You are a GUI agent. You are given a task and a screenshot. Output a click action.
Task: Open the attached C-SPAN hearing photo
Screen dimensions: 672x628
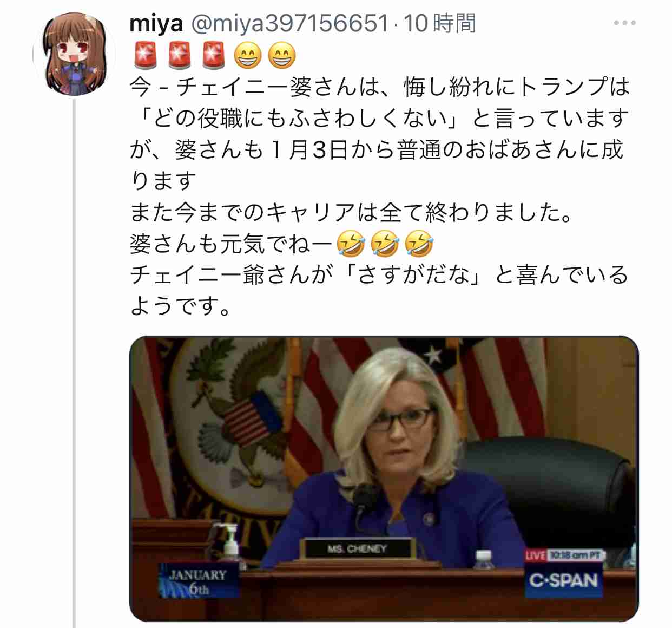click(x=384, y=479)
